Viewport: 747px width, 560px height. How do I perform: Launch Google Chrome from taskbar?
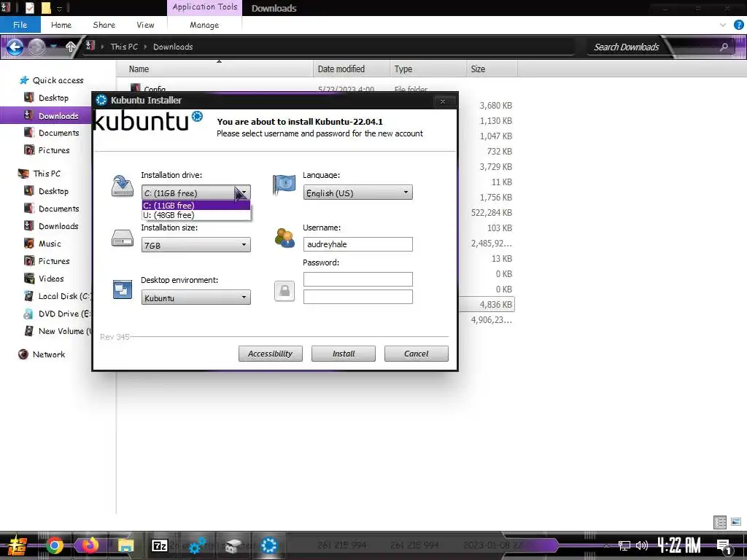[x=54, y=545]
